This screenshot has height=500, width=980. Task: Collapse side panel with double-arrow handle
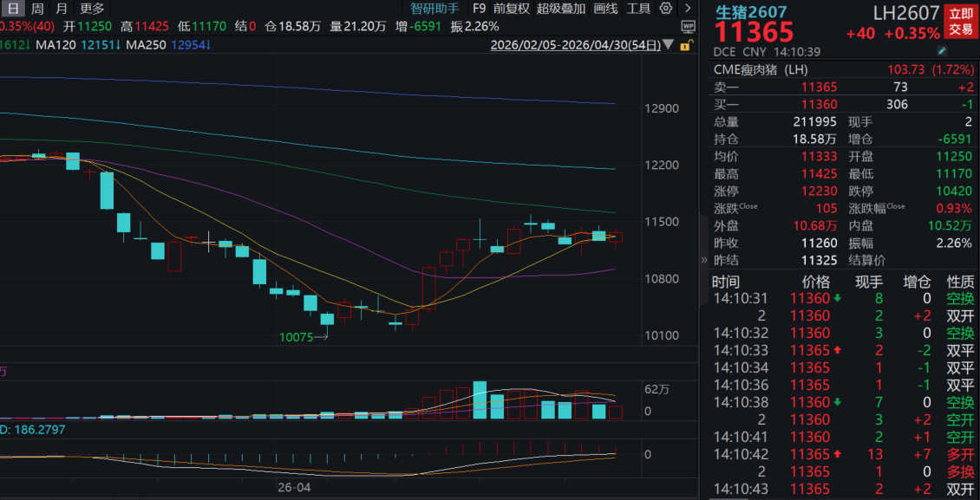click(x=704, y=260)
